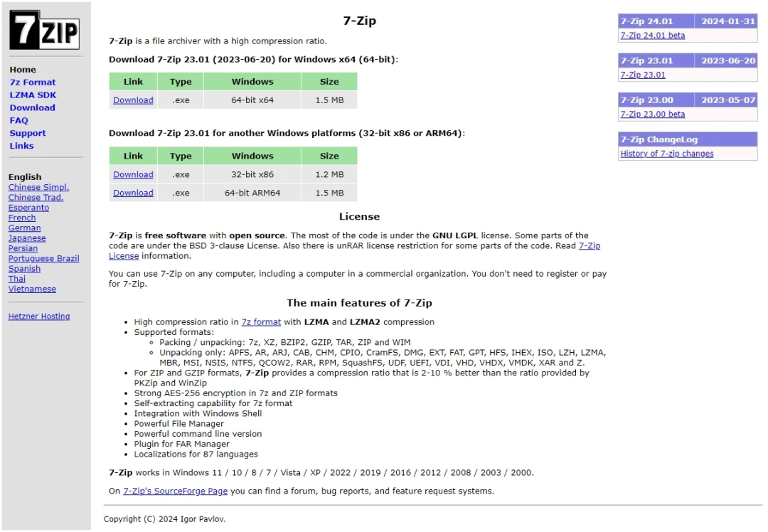Click the Powerful File Manager bullet

[178, 424]
